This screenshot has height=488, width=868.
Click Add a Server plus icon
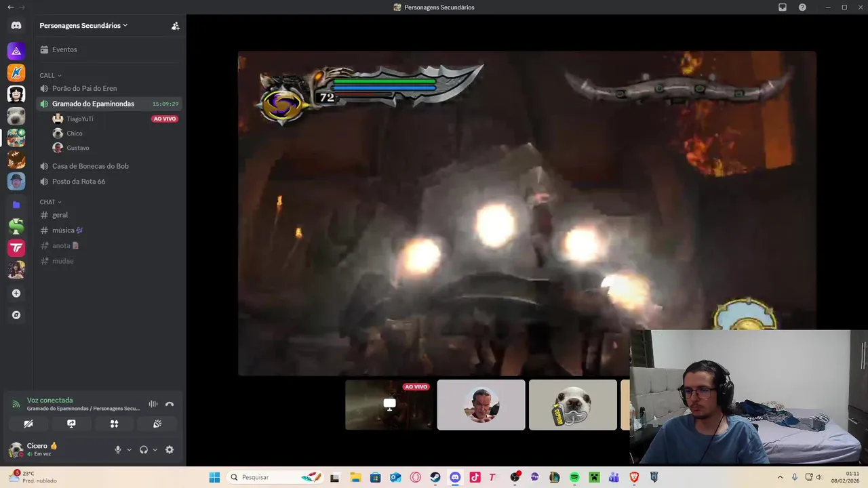(x=16, y=293)
